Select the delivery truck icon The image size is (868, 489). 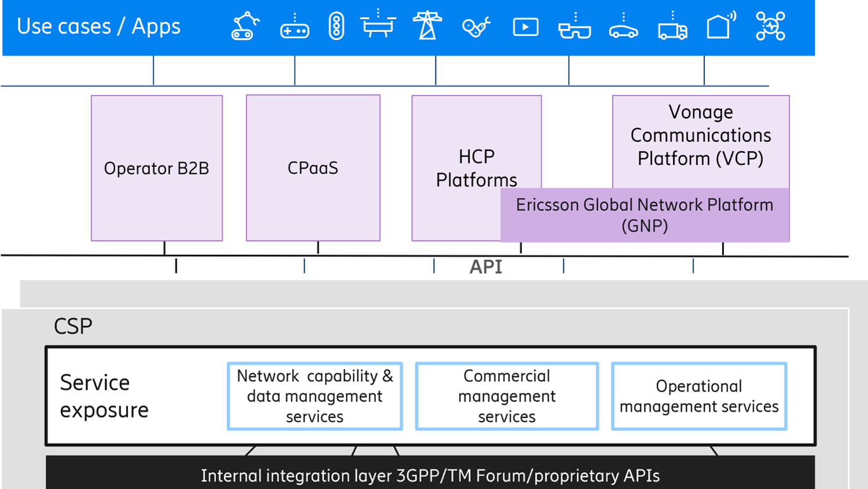pyautogui.click(x=672, y=26)
